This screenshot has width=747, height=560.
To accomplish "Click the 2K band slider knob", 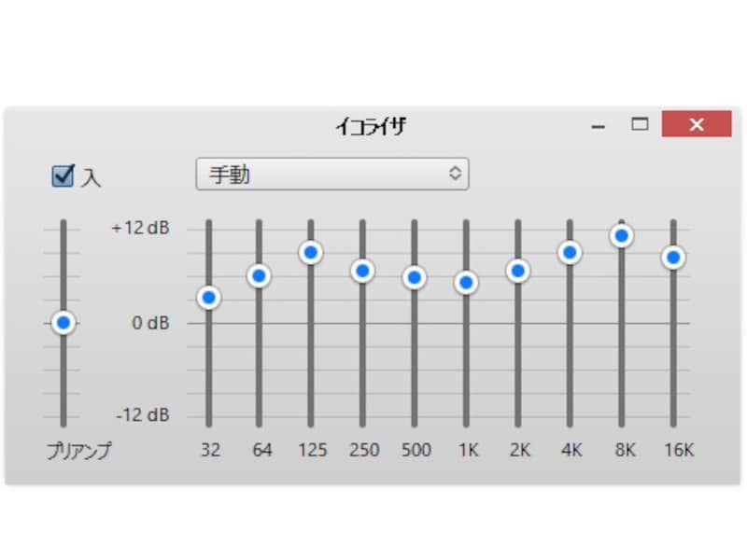I will point(519,272).
